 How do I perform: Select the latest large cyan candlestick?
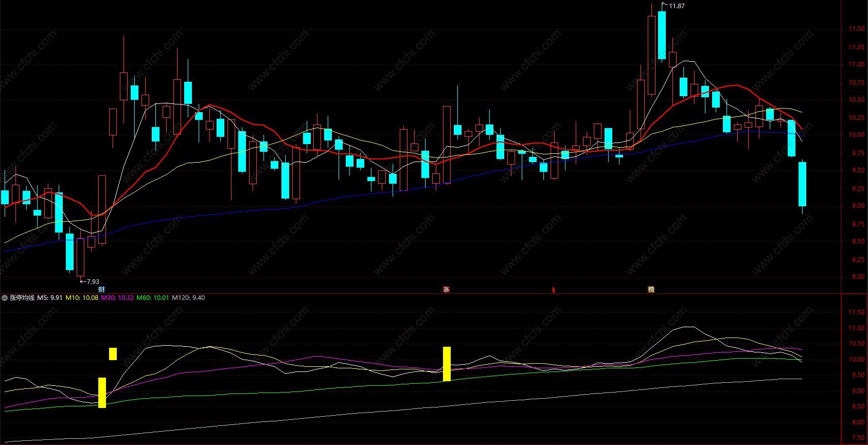802,184
